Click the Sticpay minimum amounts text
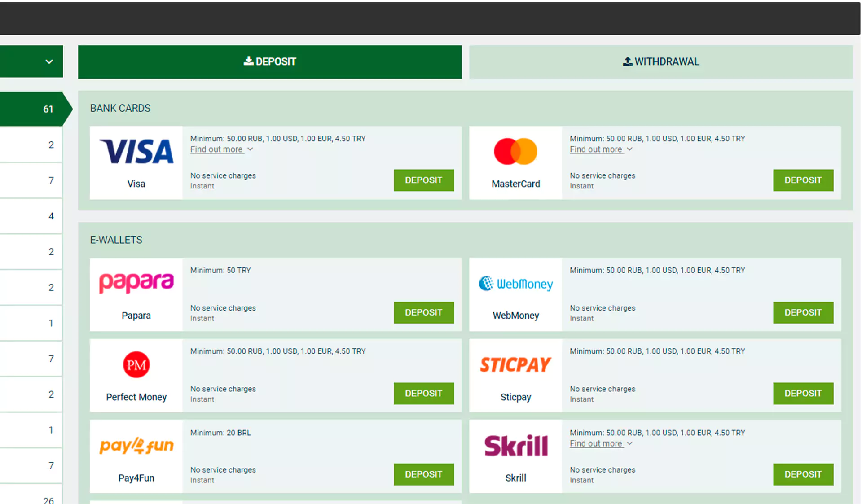Screen dimensions: 862x504 657,351
